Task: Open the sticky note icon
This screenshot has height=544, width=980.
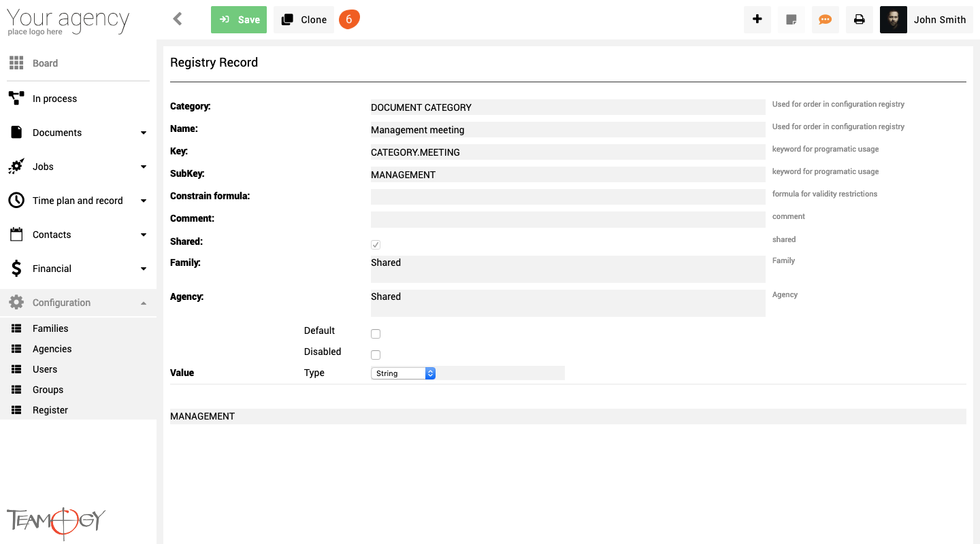Action: pos(791,20)
